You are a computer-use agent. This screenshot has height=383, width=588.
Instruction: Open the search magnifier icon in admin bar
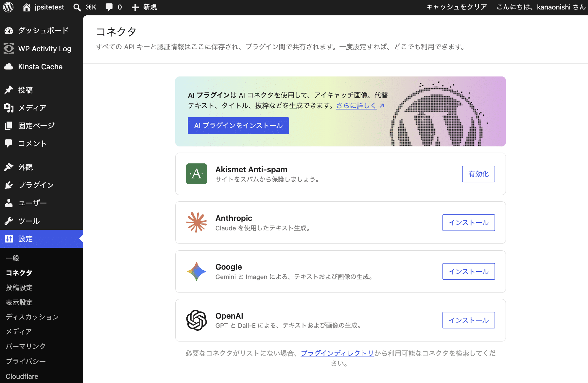tap(77, 7)
